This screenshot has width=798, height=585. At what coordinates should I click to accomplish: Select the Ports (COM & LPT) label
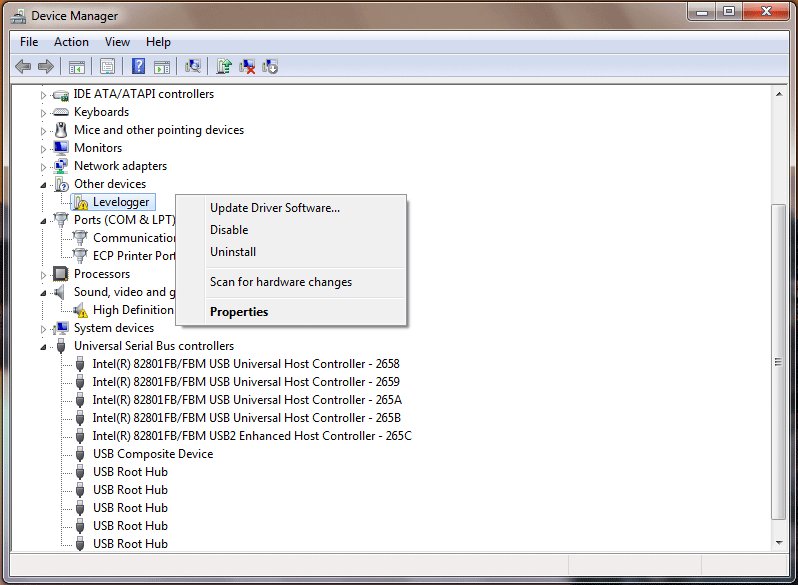click(125, 220)
